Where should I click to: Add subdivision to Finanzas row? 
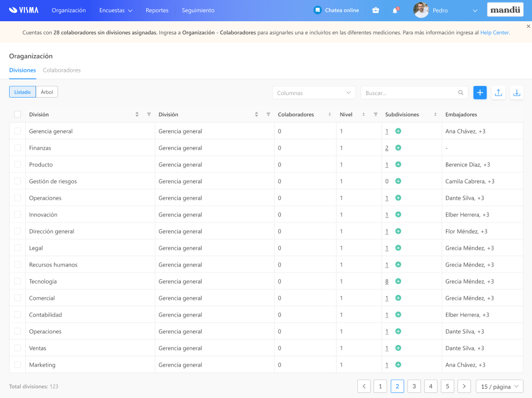(398, 148)
